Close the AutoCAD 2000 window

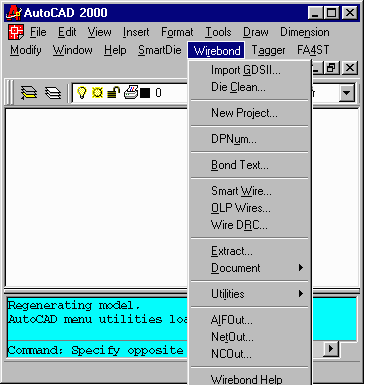350,13
